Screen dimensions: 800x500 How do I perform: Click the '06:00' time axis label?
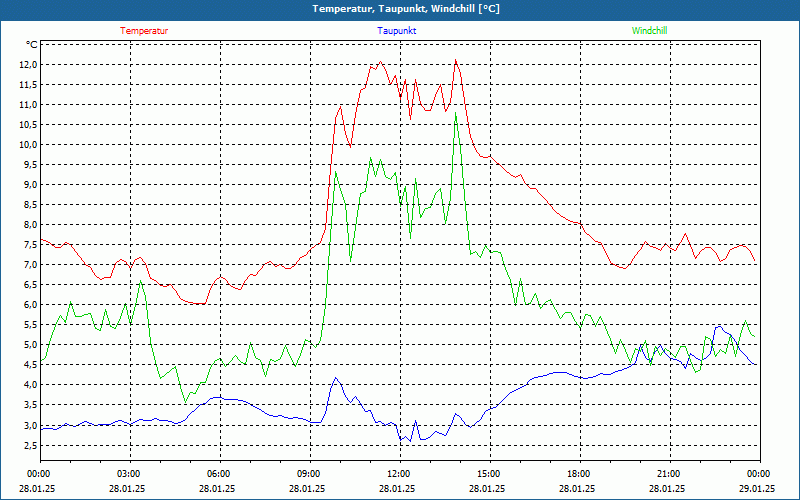(217, 474)
